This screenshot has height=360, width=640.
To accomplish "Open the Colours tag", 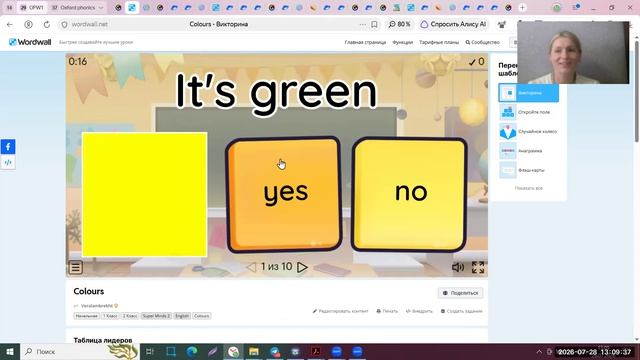I will [202, 316].
